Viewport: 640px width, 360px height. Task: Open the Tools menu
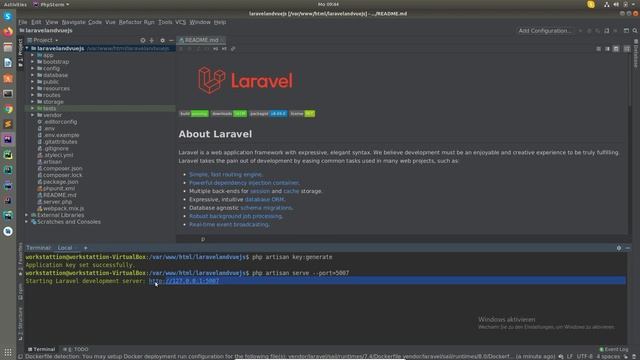[165, 22]
